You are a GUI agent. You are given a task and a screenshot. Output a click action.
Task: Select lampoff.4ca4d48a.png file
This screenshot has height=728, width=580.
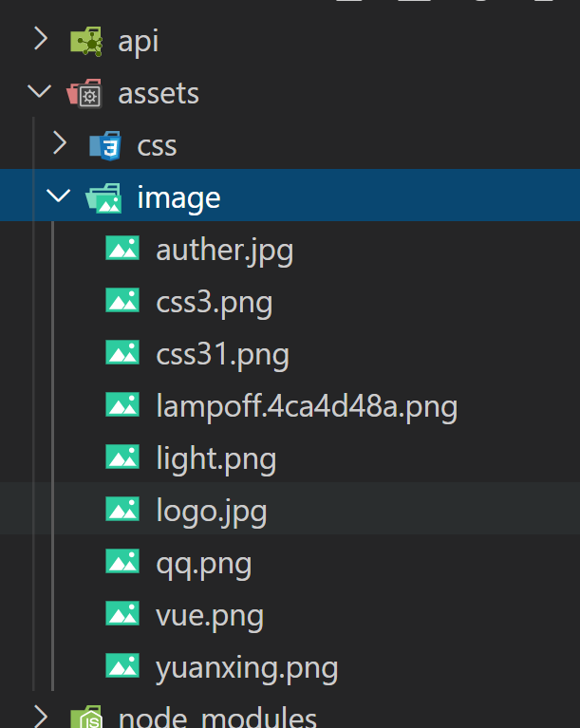point(307,407)
